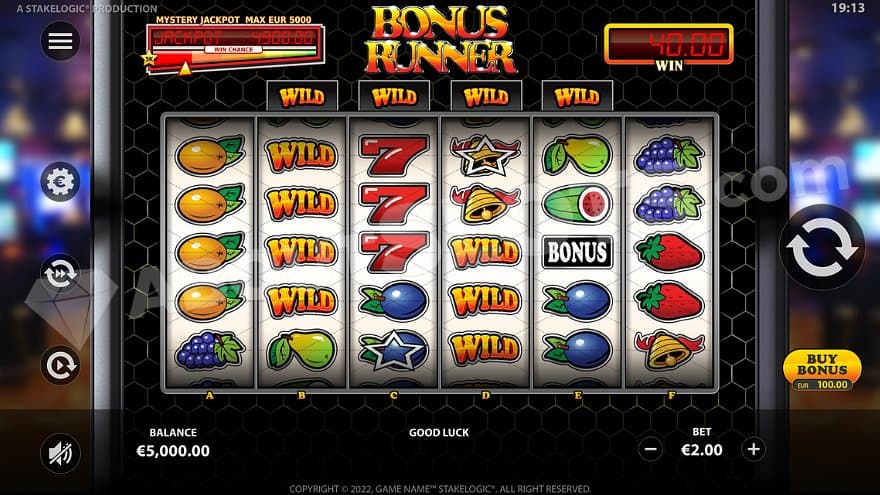The image size is (880, 495).
Task: Click the BONUS symbol on reel E
Action: (578, 252)
